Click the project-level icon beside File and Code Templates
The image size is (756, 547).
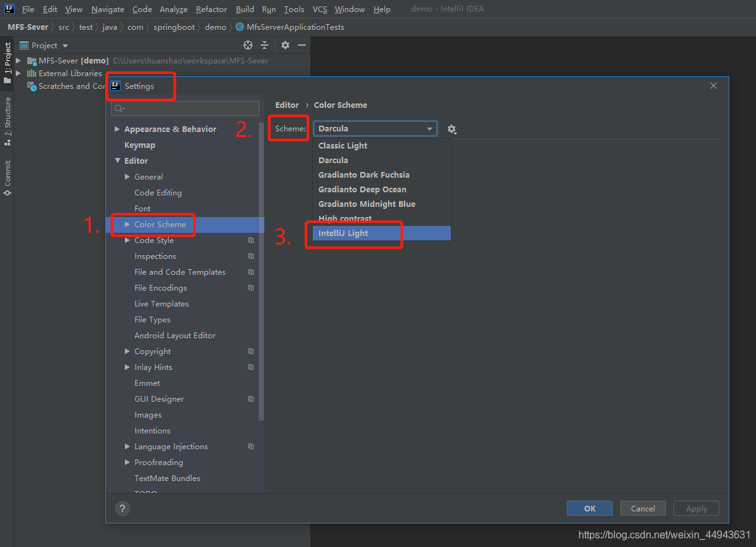[x=251, y=272]
